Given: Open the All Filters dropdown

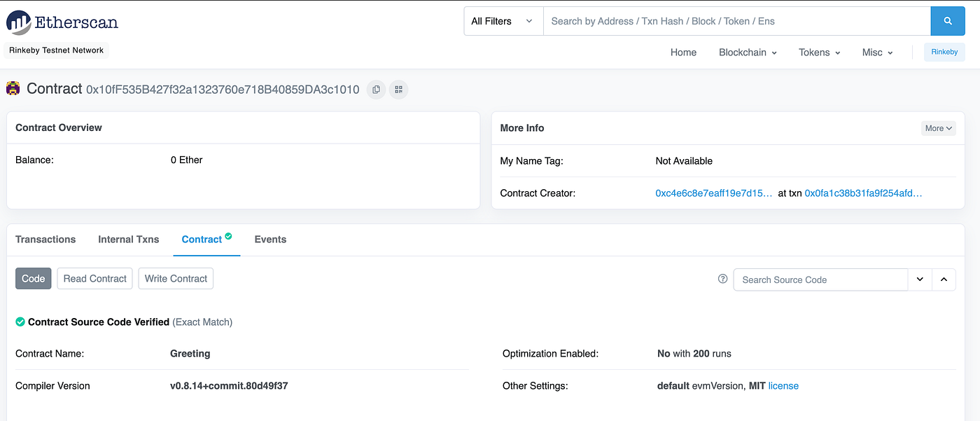Looking at the screenshot, I should coord(503,21).
